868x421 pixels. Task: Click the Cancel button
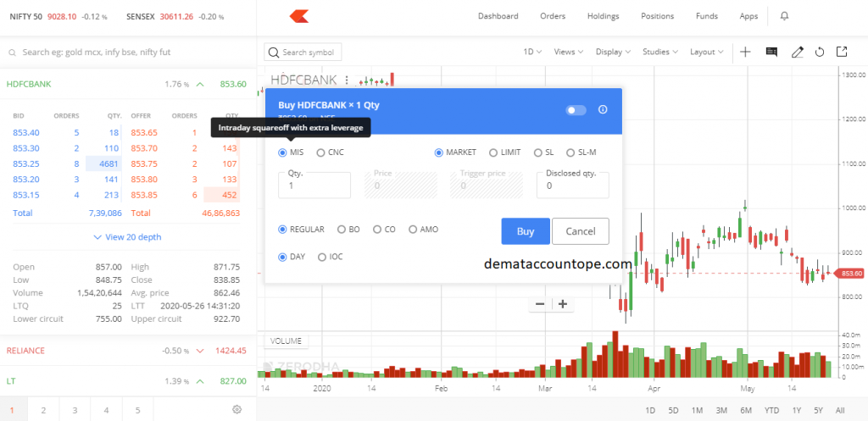pyautogui.click(x=581, y=231)
